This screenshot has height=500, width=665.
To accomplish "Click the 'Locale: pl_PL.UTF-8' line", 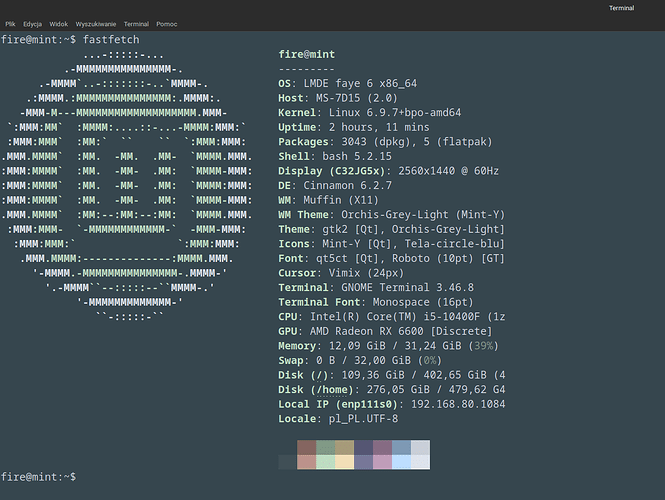I will click(338, 419).
